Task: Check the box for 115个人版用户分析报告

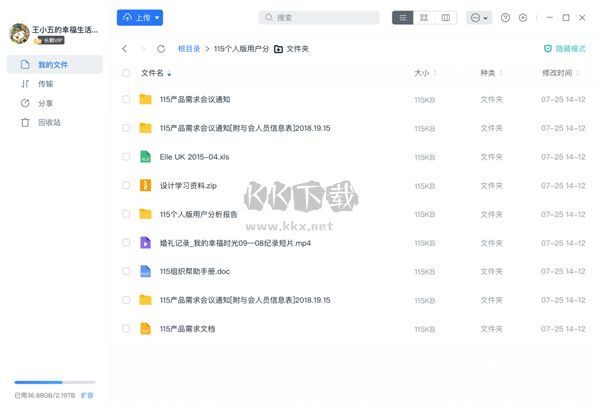Action: [126, 214]
